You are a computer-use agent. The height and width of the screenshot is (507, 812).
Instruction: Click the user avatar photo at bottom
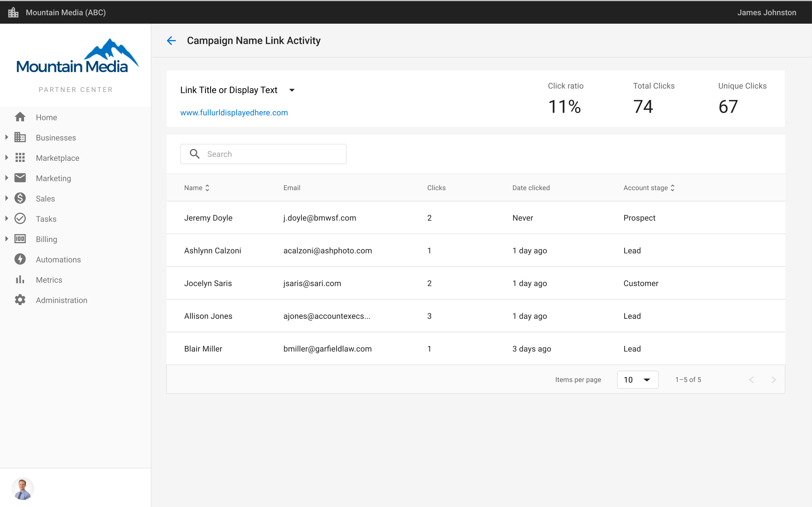click(23, 489)
